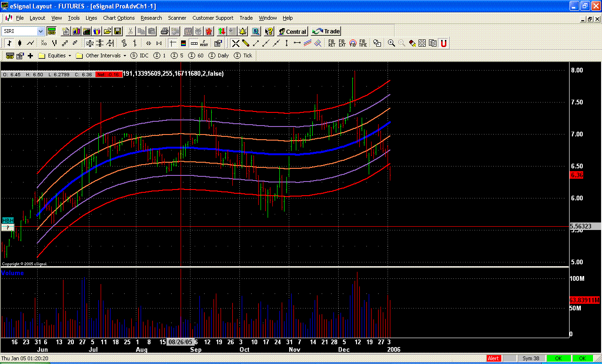Click the Fibonacci Retracement (FIB RET) tool

(332, 43)
